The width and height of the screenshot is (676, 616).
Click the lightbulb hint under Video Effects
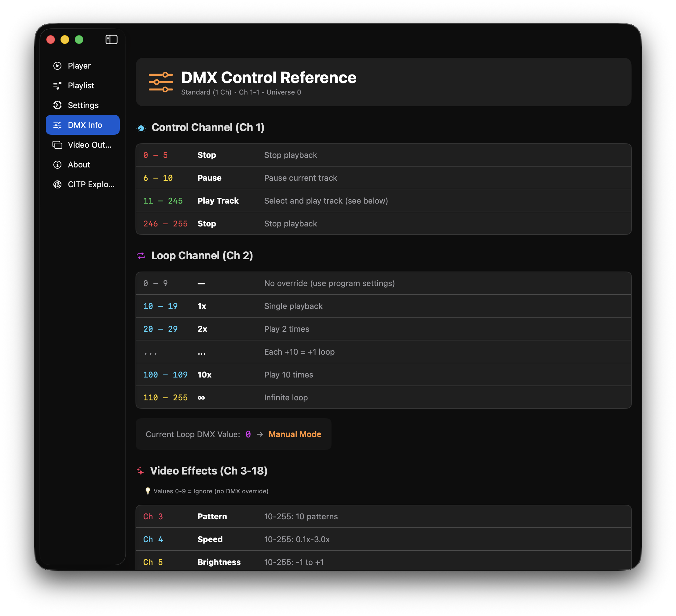click(148, 491)
